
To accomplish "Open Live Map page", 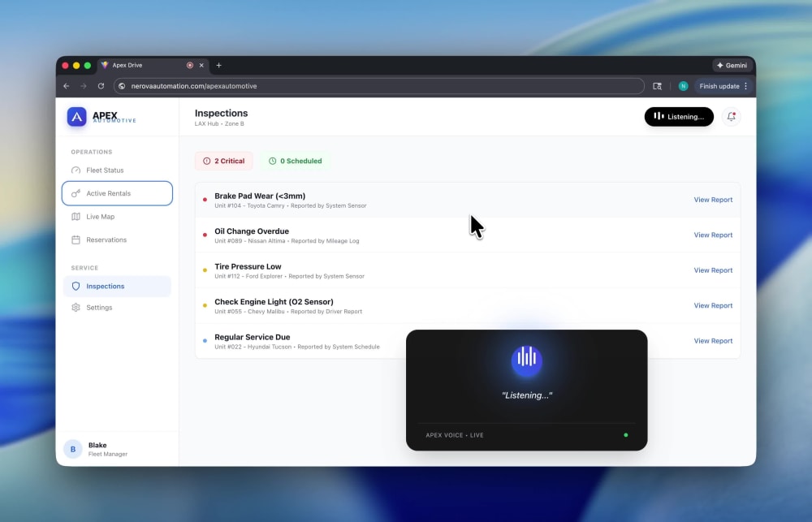I will tap(117, 217).
